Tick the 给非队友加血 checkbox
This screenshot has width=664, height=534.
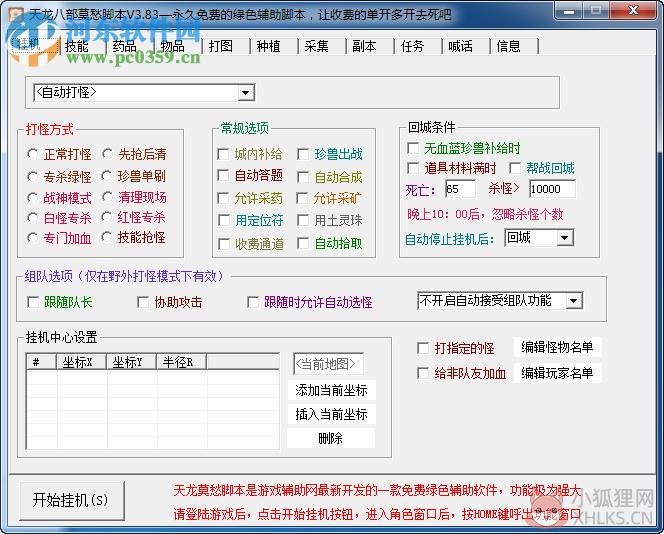(423, 373)
